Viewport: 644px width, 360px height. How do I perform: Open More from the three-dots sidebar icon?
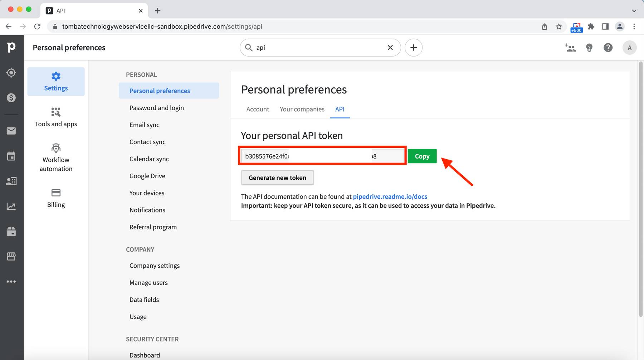click(11, 281)
